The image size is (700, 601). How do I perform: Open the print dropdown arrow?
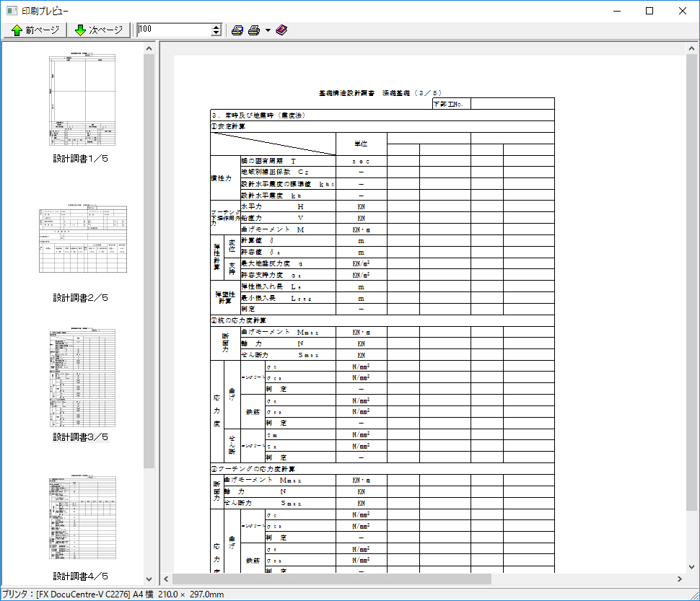point(268,30)
